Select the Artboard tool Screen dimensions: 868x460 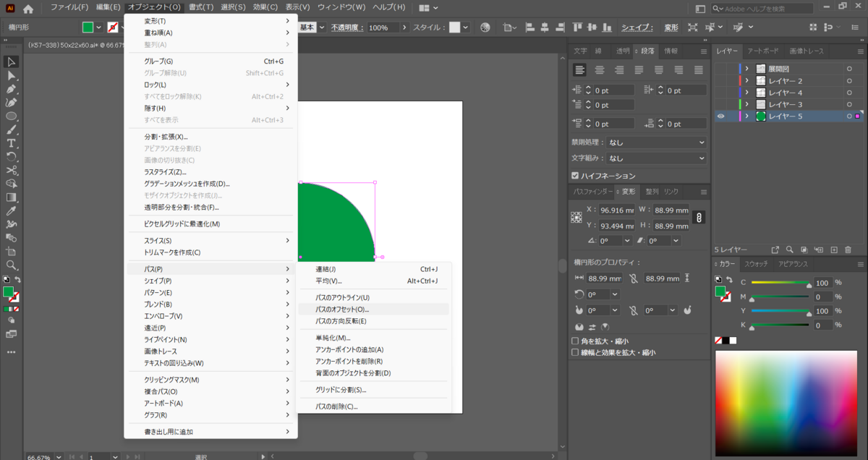11,251
